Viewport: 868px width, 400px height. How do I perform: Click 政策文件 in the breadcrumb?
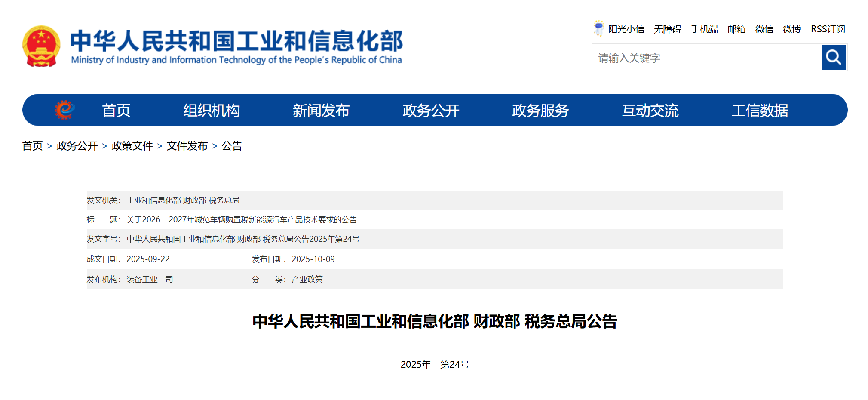click(x=132, y=146)
